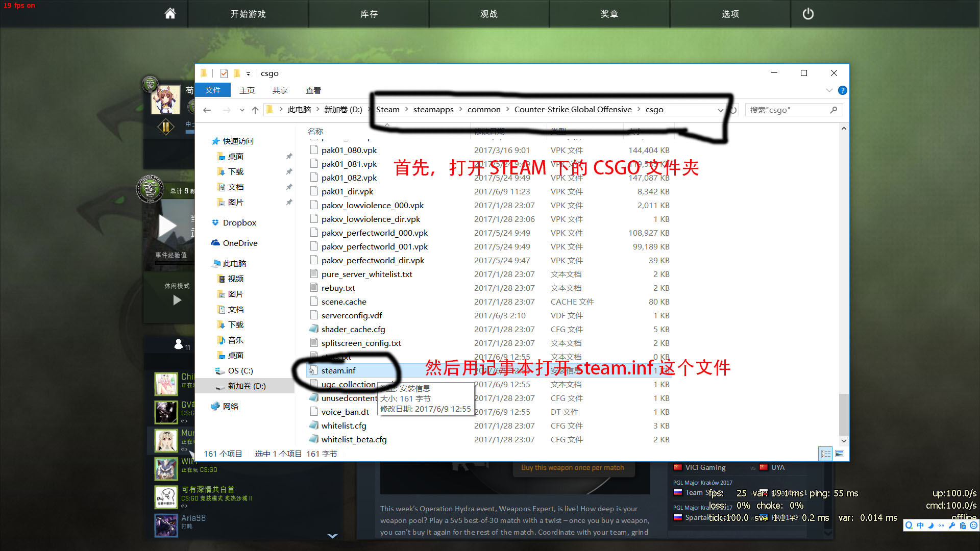Open the 奖章 menu tab
The height and width of the screenshot is (551, 980).
tap(609, 14)
